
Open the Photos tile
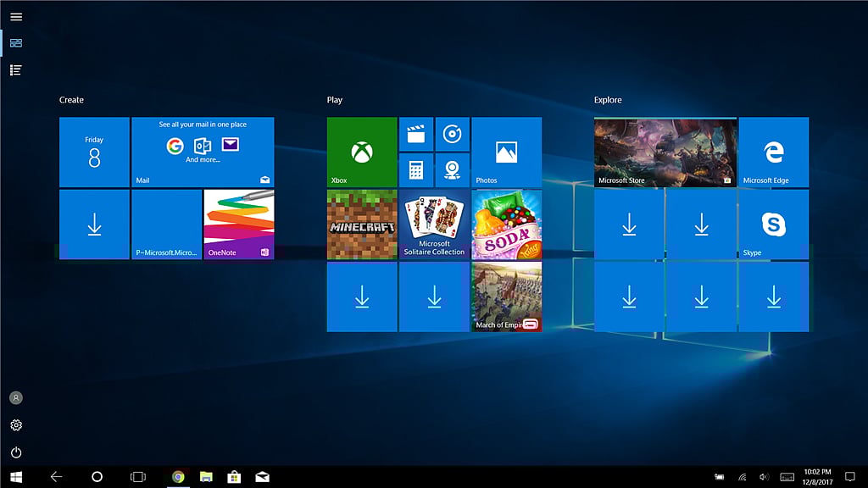point(506,152)
